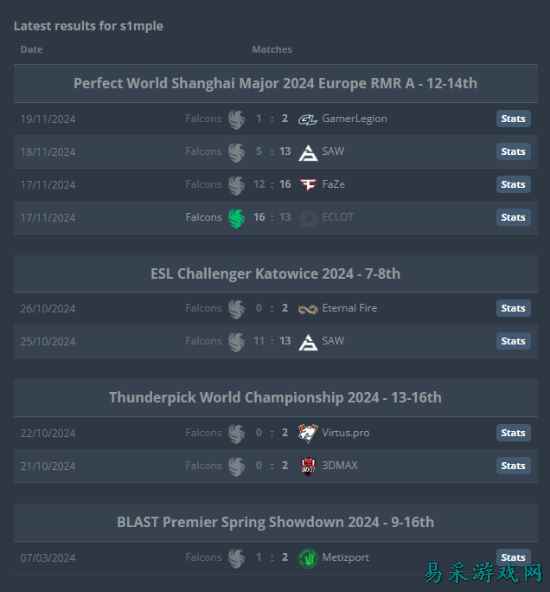Click the GamerLegion team logo
Screen dimensions: 550x592
click(x=308, y=120)
